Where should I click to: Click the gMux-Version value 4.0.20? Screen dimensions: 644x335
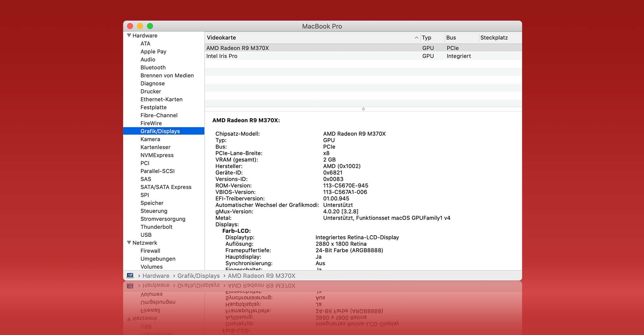tap(340, 211)
